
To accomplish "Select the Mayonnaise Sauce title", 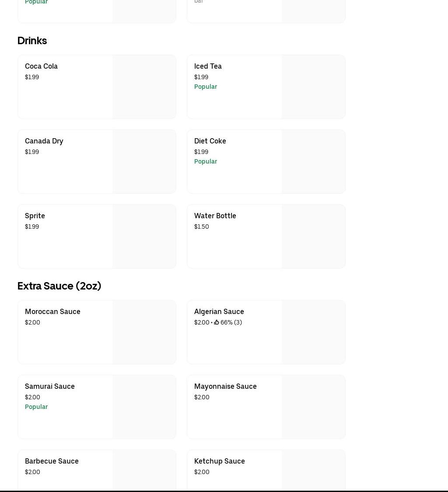I will point(225,387).
